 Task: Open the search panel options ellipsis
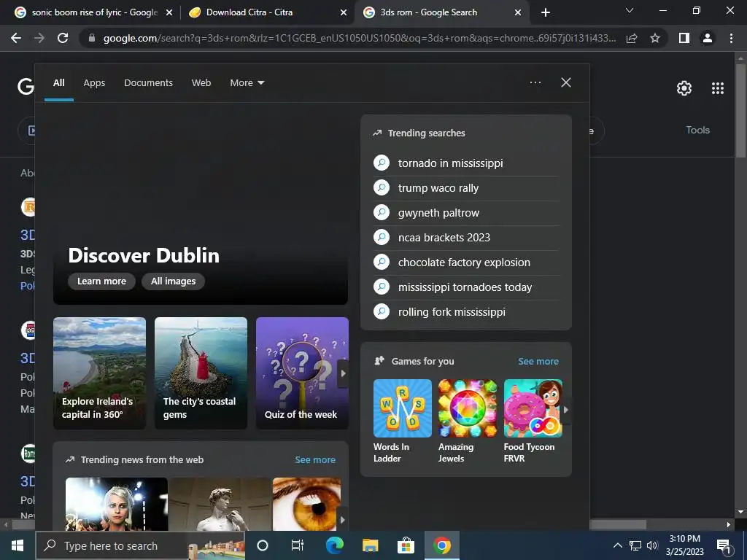pos(535,82)
